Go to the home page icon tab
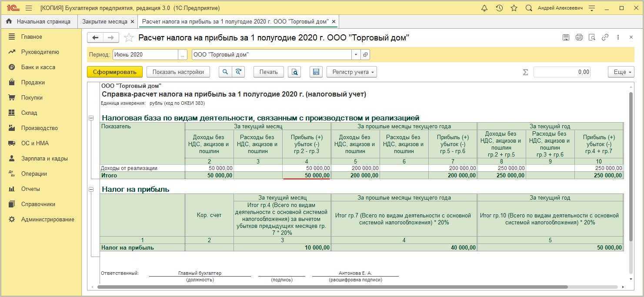Viewport: 644px width, 297px height. click(9, 21)
